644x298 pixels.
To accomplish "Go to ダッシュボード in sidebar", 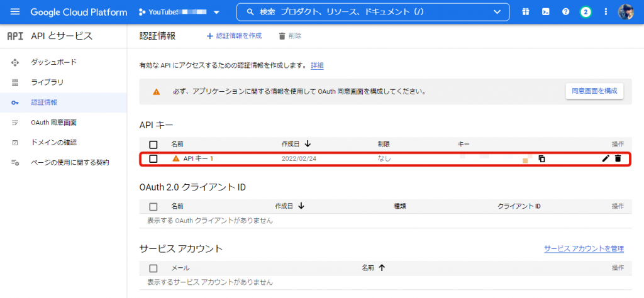I will pos(53,62).
